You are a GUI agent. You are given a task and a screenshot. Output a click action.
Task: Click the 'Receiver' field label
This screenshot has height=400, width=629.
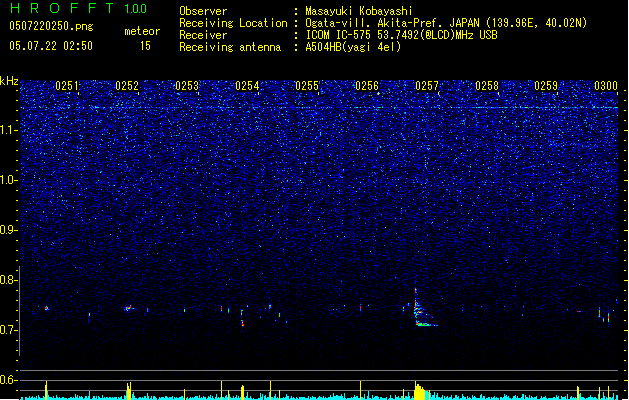pos(203,35)
